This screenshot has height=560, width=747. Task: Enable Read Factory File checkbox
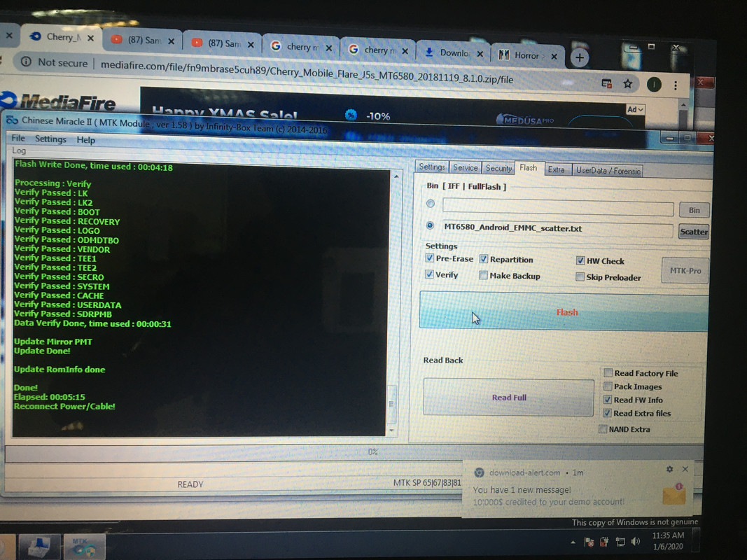click(x=608, y=372)
